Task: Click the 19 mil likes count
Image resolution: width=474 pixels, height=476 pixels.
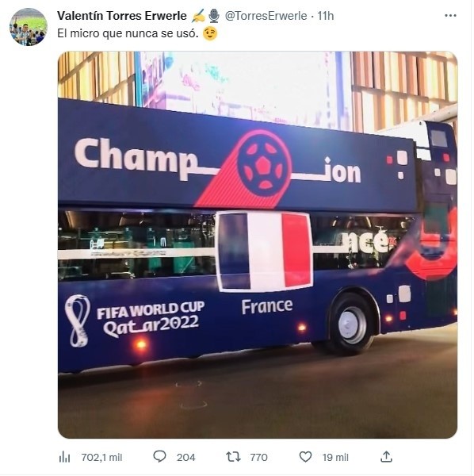Action: pos(335,457)
